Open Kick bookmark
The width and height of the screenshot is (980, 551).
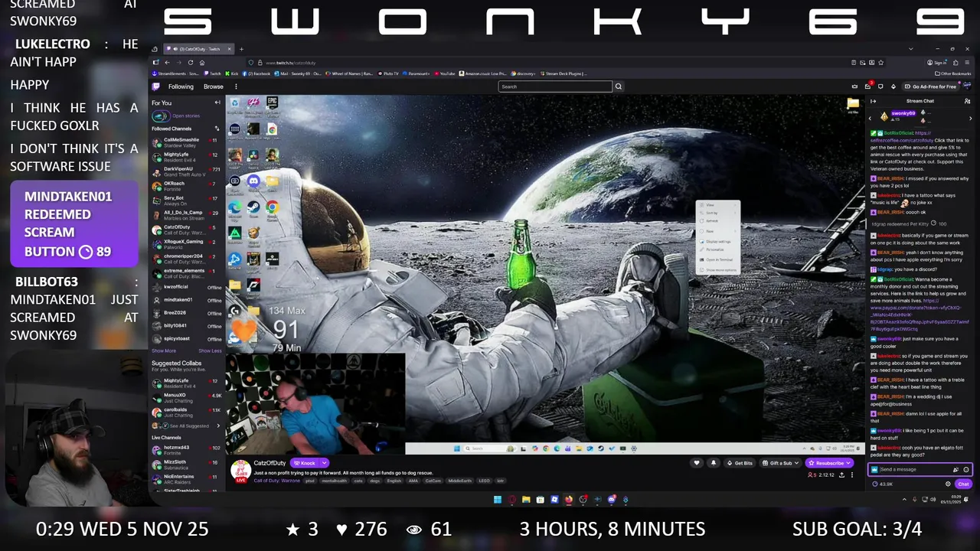click(232, 73)
